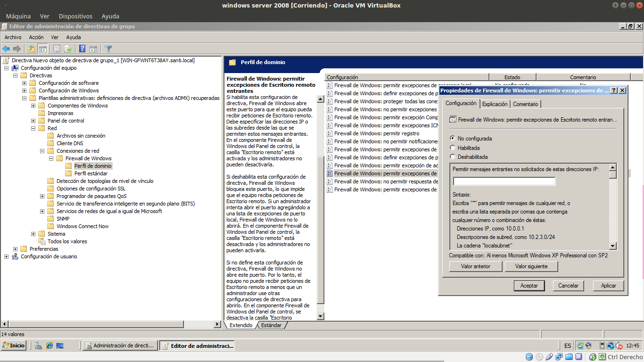Screen dimensions: 644x362
Task: Click the properties toolbar icon
Action: tap(57, 49)
